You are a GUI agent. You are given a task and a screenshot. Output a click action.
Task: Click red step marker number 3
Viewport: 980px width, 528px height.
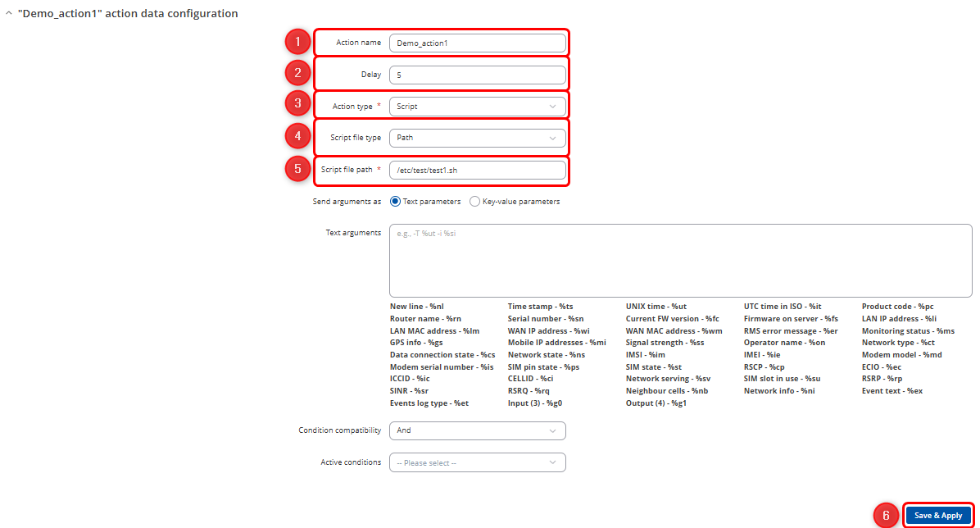[298, 104]
